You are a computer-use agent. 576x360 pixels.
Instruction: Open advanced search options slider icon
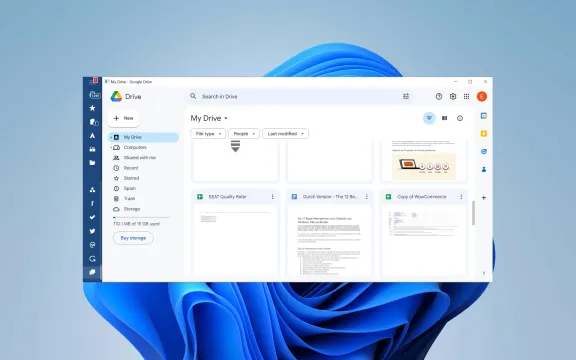pos(406,96)
